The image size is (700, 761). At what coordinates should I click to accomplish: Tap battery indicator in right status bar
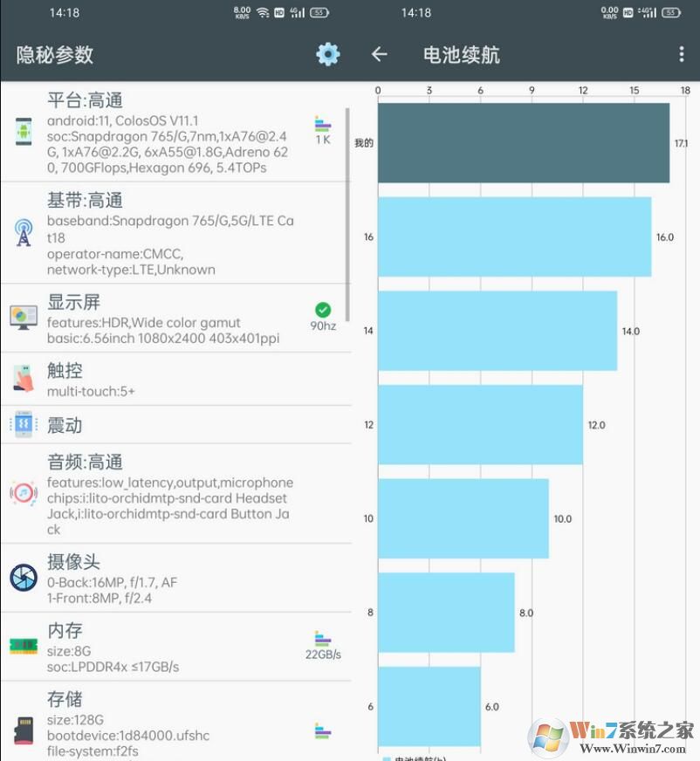pyautogui.click(x=671, y=13)
